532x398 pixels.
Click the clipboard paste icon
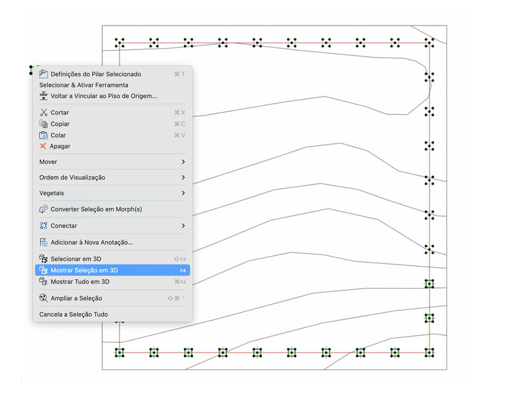(44, 135)
